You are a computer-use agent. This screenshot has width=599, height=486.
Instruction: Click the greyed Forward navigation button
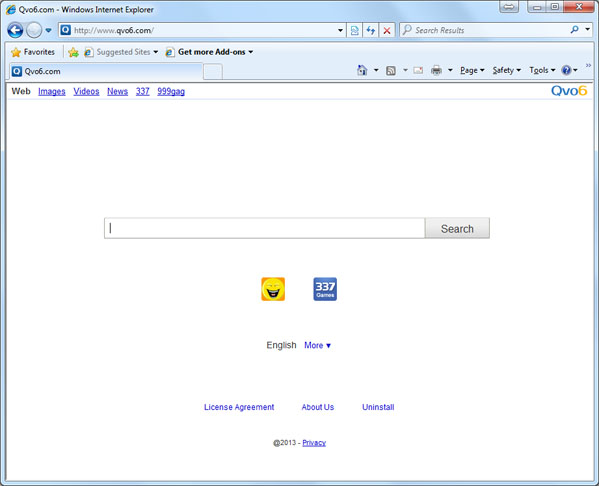coord(34,31)
